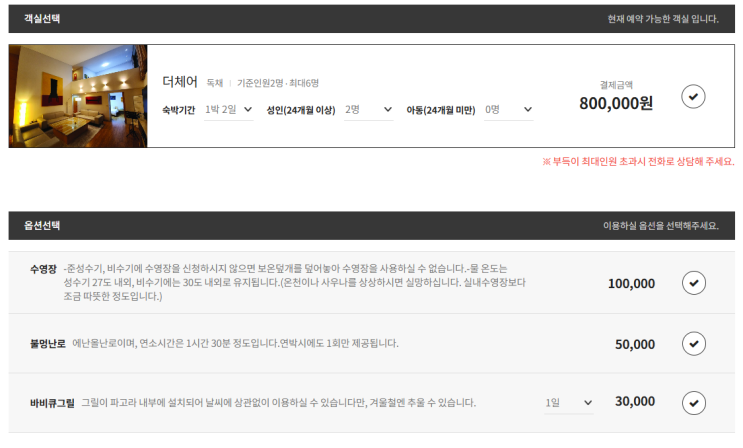Click the 숙박기간 label
The image size is (743, 448).
pos(179,110)
